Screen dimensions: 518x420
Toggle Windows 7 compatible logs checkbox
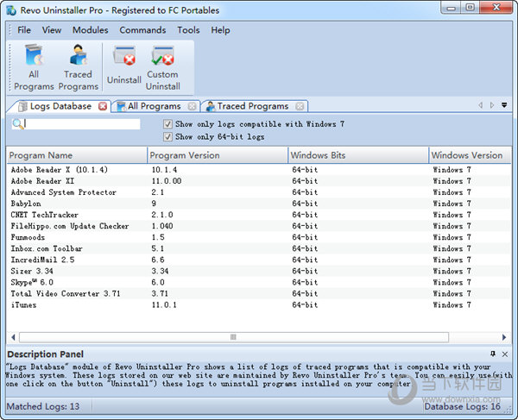(167, 124)
